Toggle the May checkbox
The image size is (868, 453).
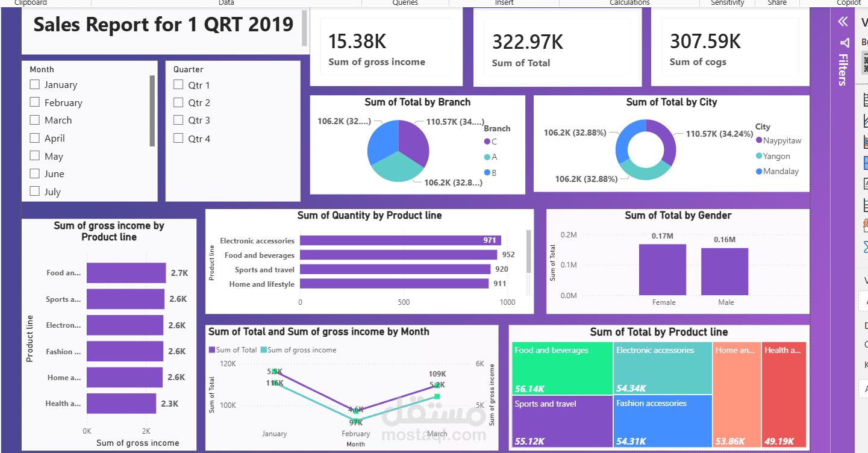click(35, 156)
